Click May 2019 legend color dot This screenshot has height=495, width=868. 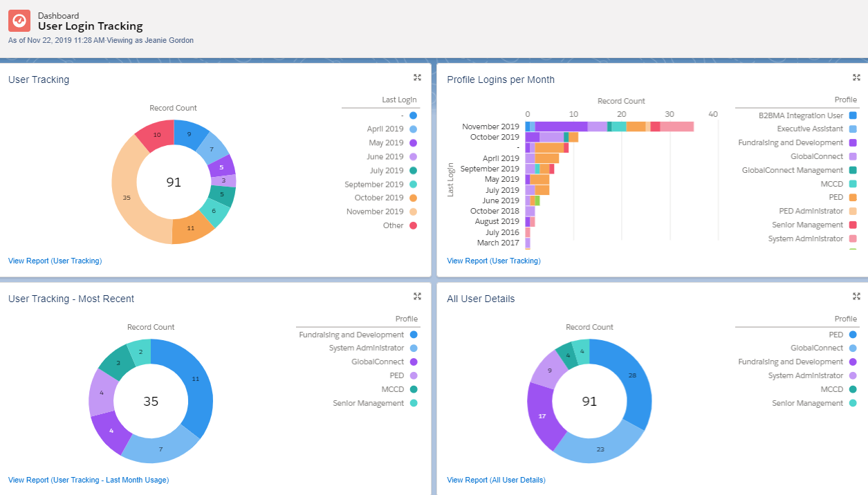tap(414, 143)
